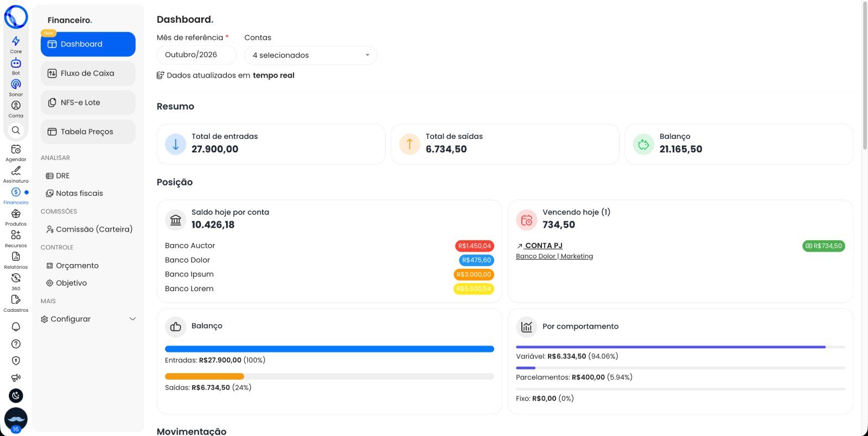Open Notas fiscais page
The width and height of the screenshot is (868, 436).
tap(74, 193)
